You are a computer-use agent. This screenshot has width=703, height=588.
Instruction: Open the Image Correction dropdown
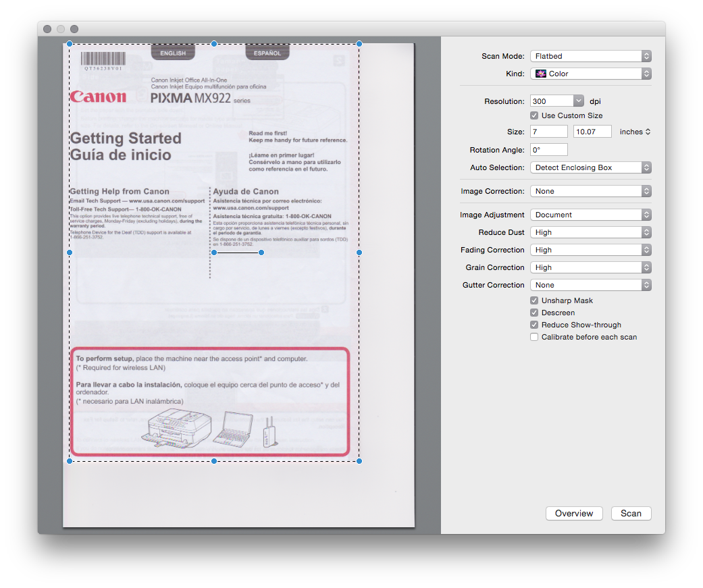[x=590, y=191]
